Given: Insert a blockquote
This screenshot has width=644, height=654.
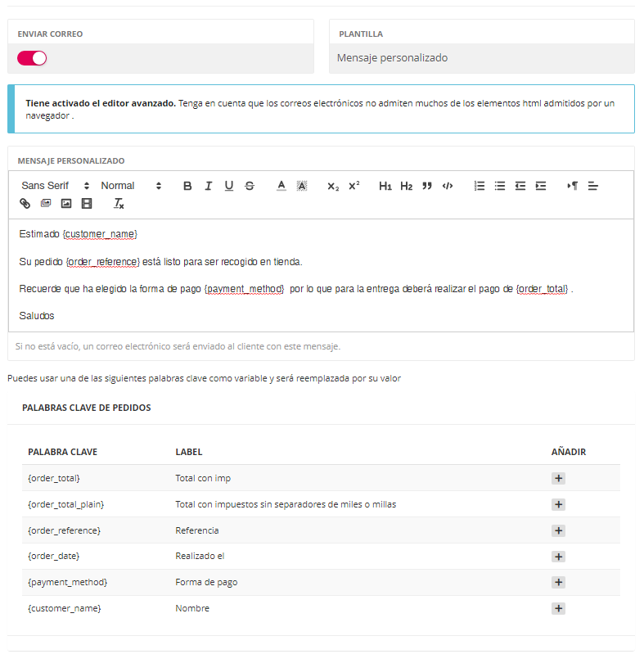Looking at the screenshot, I should (426, 186).
